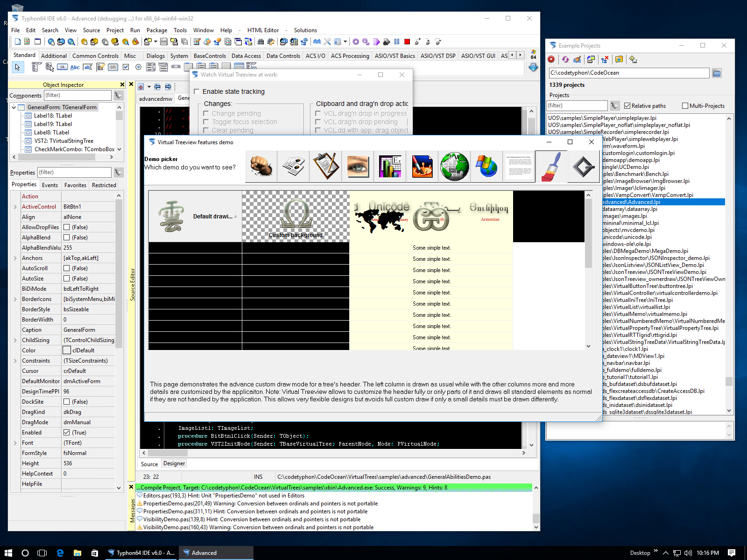Toggle AutoScroll property checkbox
The image size is (747, 560).
point(67,268)
